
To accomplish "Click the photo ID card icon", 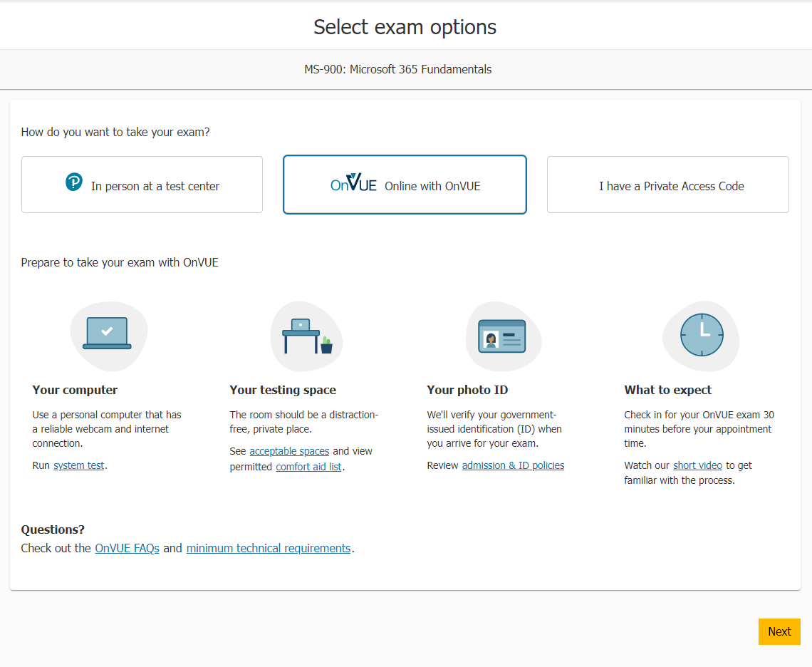I will coord(502,336).
